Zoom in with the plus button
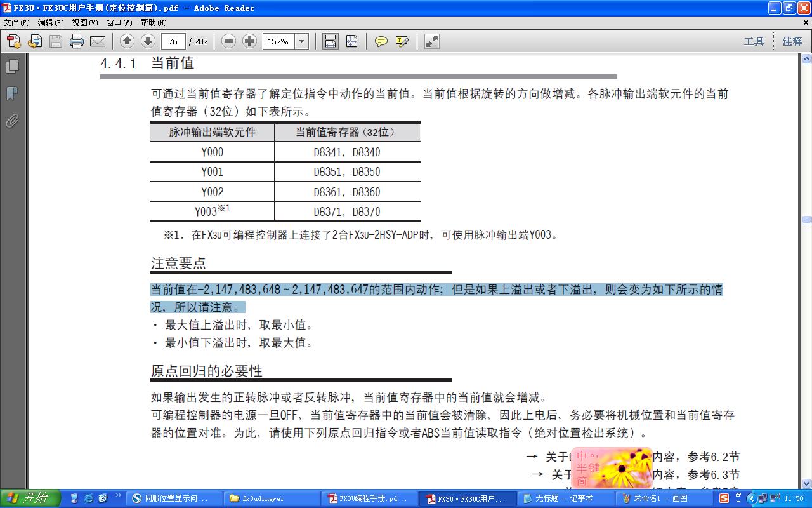 click(x=250, y=41)
